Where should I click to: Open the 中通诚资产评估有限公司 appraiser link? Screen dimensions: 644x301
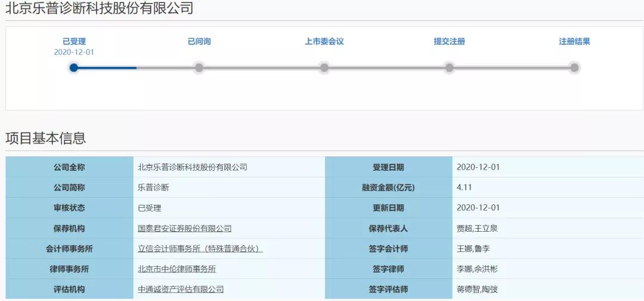(x=181, y=289)
